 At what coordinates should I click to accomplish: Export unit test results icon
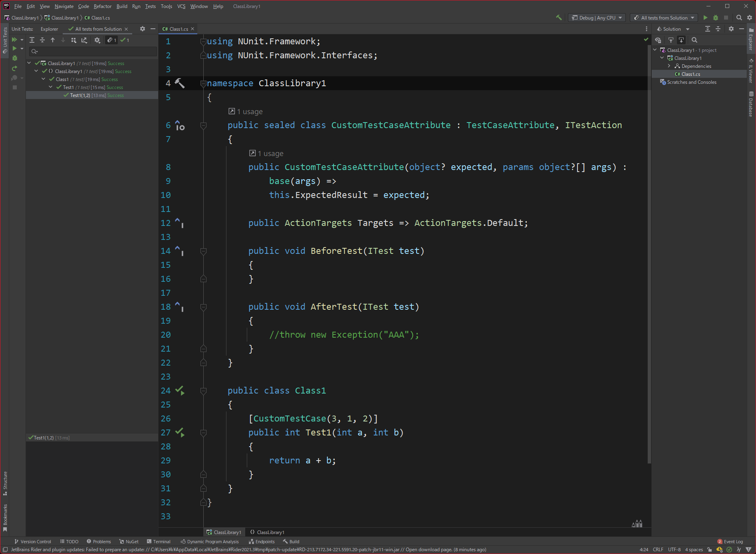[x=84, y=40]
